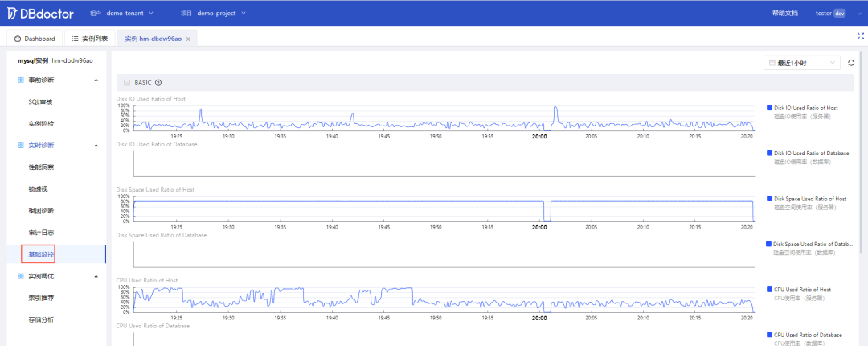Open 性能洞察 in sidebar

pos(41,167)
